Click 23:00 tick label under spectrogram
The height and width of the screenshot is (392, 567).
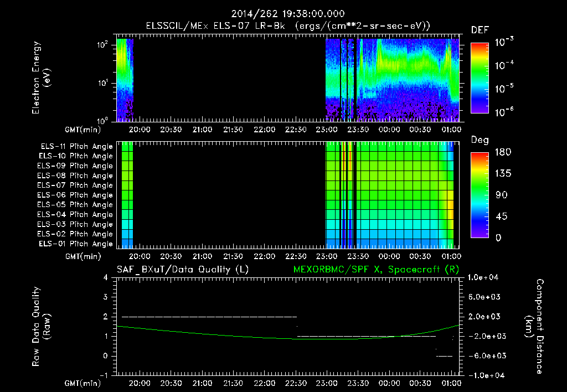(327, 130)
